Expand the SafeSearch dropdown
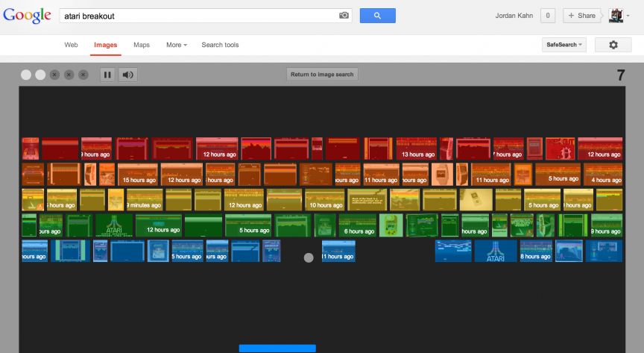 [566, 45]
